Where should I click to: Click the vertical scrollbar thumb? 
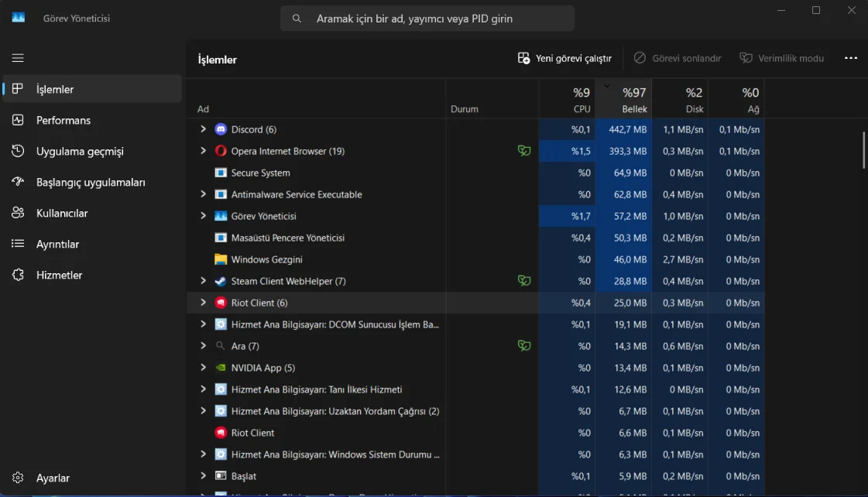click(x=863, y=150)
